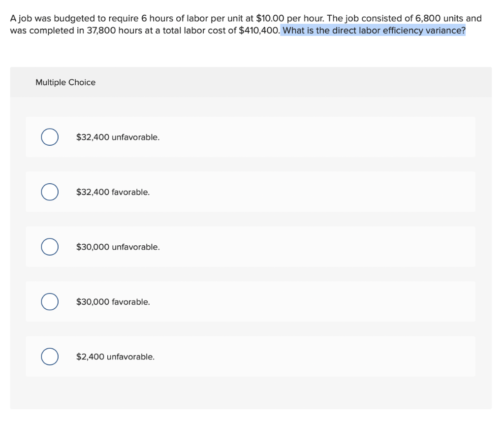Choose the $30,000 unfavorable radio option
The height and width of the screenshot is (425, 504).
click(x=50, y=247)
